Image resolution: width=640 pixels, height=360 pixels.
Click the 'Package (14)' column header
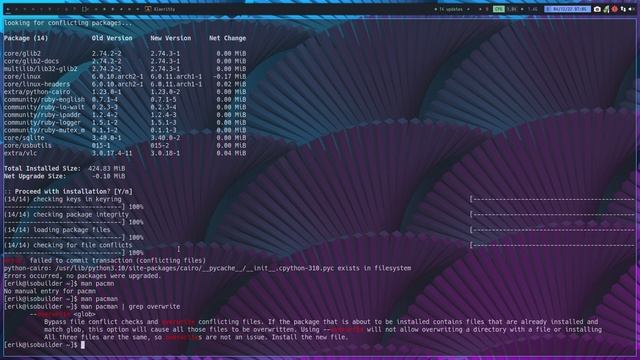26,38
